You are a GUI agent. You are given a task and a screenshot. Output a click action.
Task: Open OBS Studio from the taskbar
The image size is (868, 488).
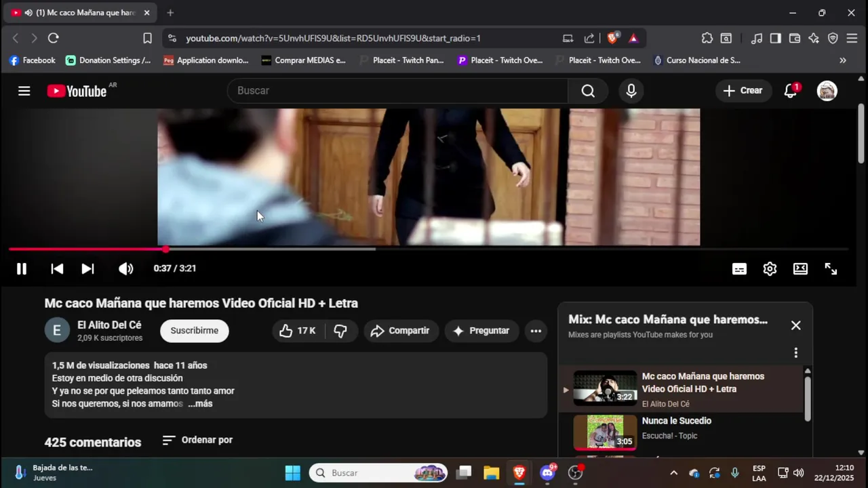(576, 473)
